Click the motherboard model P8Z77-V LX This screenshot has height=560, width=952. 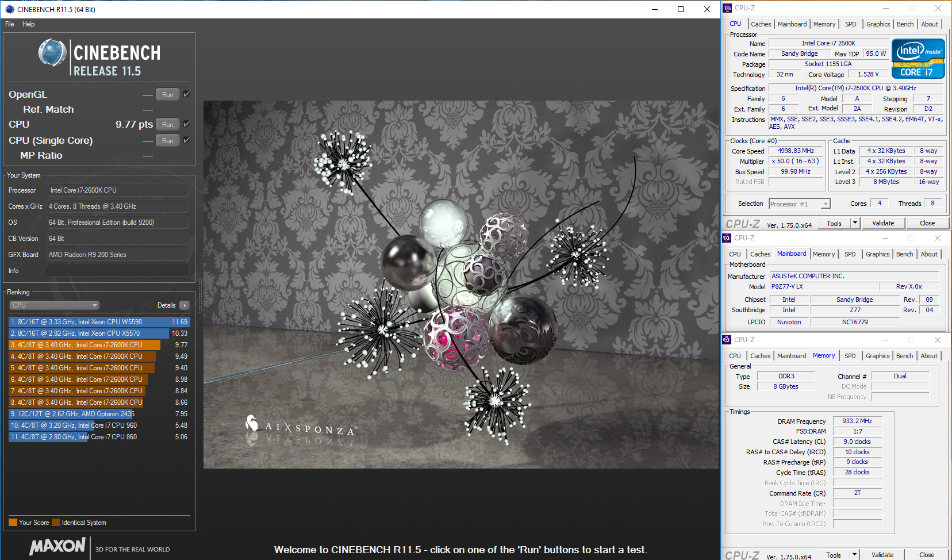point(825,286)
